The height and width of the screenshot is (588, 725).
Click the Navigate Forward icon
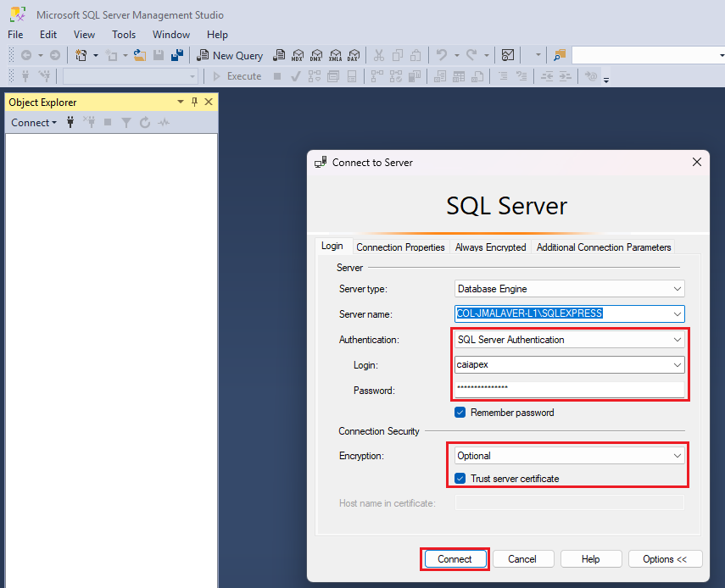coord(55,55)
